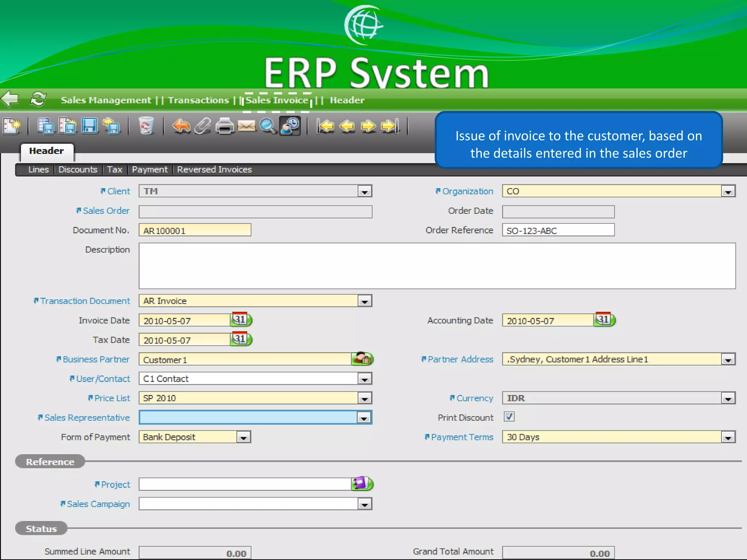Image resolution: width=747 pixels, height=560 pixels.
Task: Open search with the magnifying glass icon
Action: pyautogui.click(x=268, y=126)
